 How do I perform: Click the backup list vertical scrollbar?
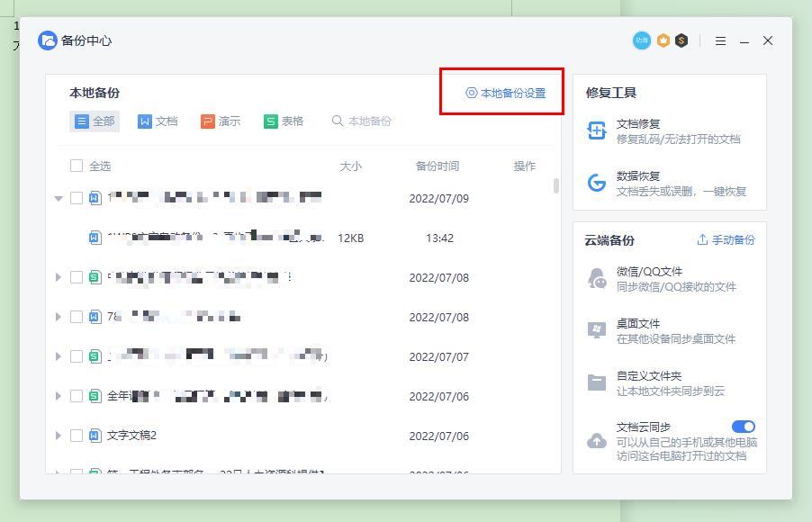pos(556,185)
